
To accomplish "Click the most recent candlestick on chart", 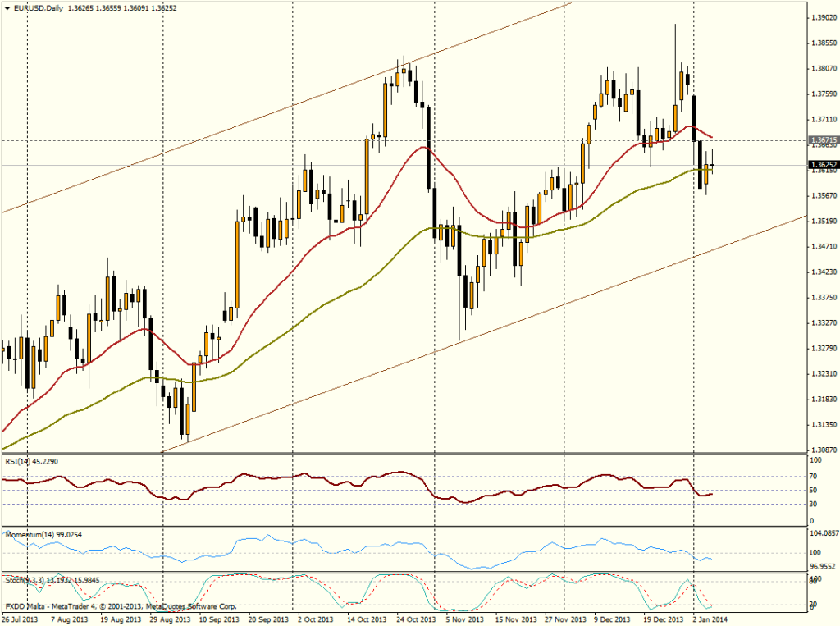I will click(714, 165).
